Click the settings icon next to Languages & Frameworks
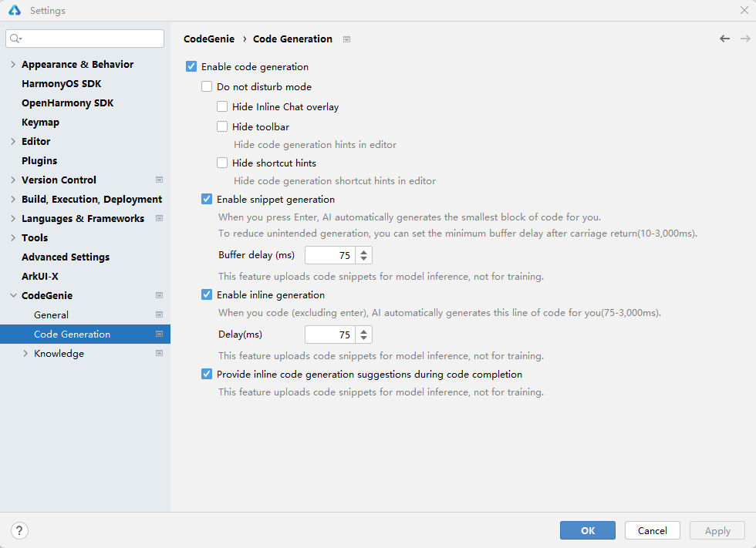The image size is (756, 548). point(159,219)
